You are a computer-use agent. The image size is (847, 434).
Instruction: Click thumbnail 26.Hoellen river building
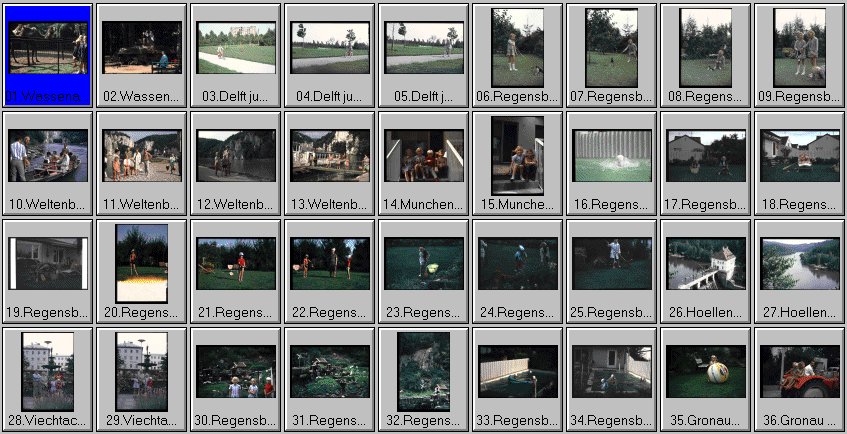pyautogui.click(x=706, y=264)
